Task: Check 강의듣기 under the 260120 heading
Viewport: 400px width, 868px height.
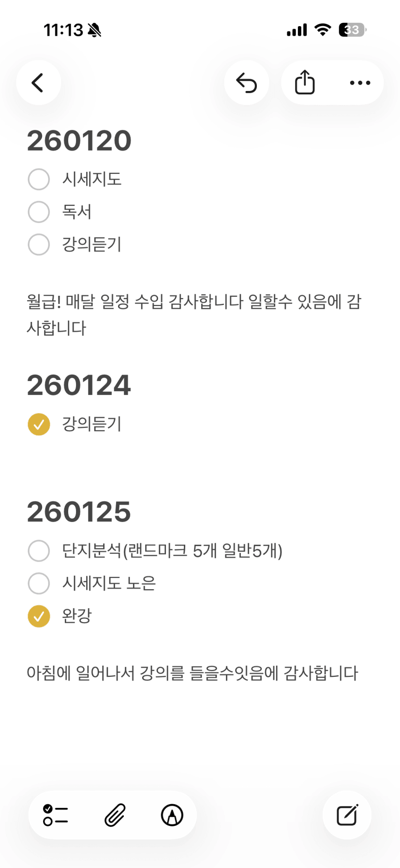Action: [39, 244]
